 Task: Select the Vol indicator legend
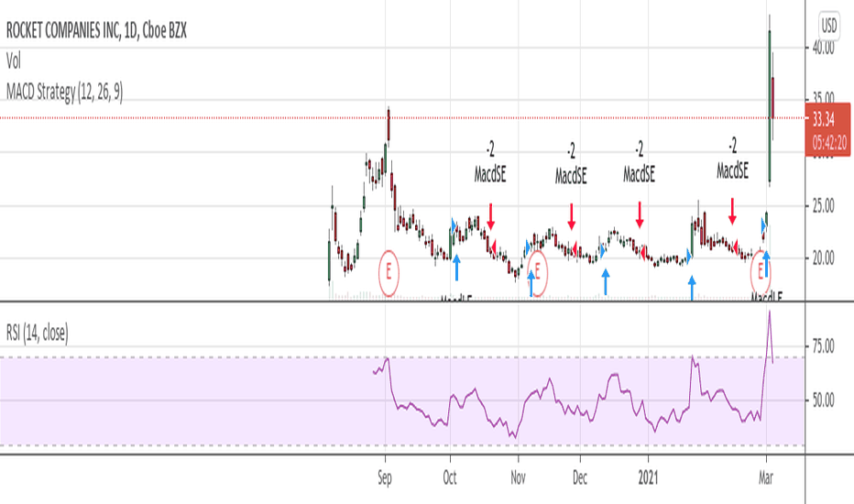pyautogui.click(x=14, y=61)
